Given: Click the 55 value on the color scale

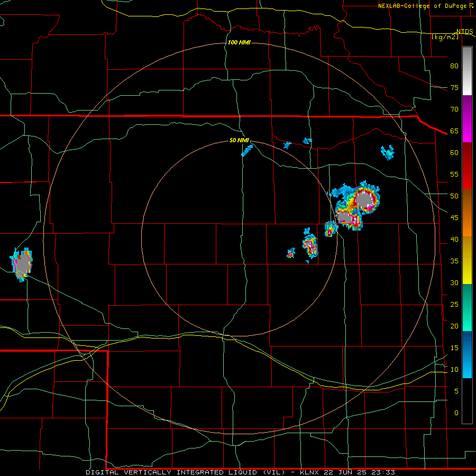Looking at the screenshot, I should 454,174.
